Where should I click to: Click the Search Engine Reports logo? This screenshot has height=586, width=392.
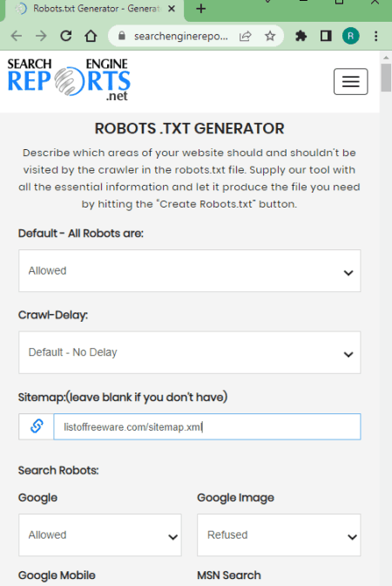pos(69,80)
